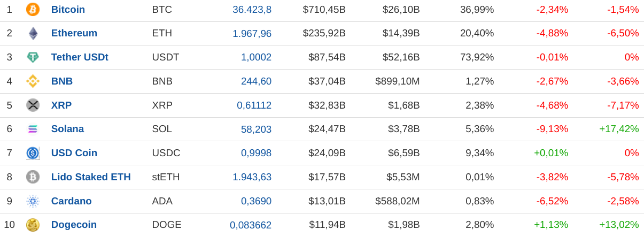Click the Dogecoin dog logo icon
This screenshot has width=644, height=237.
pyautogui.click(x=33, y=225)
